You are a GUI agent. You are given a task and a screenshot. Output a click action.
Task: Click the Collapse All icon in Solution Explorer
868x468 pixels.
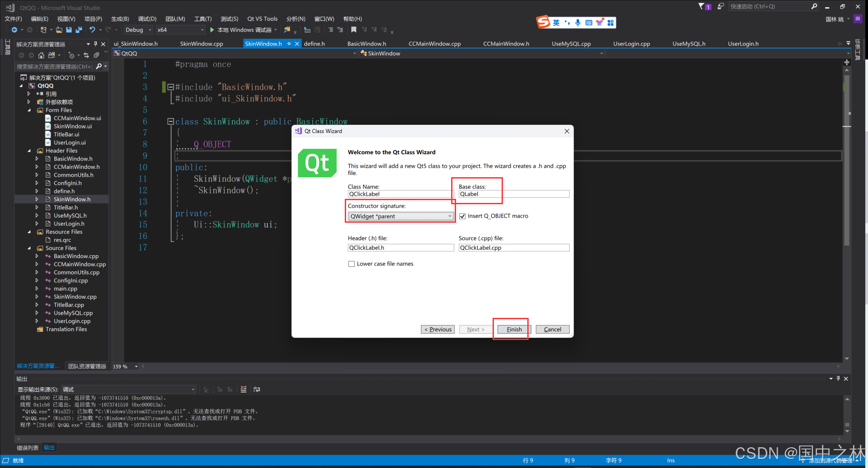coord(96,55)
